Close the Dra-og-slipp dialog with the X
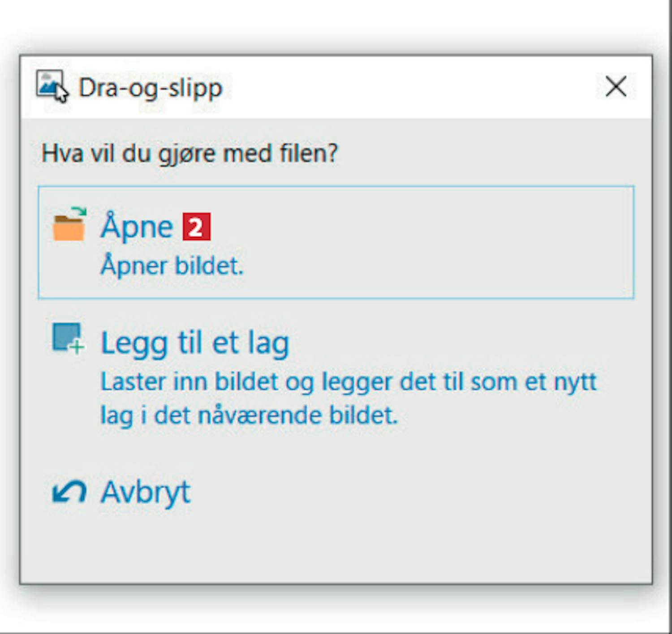Viewport: 672px width, 634px height. click(616, 86)
